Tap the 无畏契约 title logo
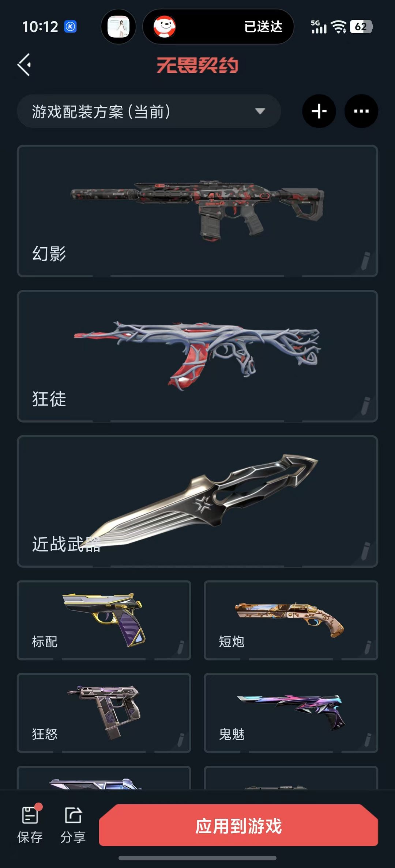 click(197, 65)
